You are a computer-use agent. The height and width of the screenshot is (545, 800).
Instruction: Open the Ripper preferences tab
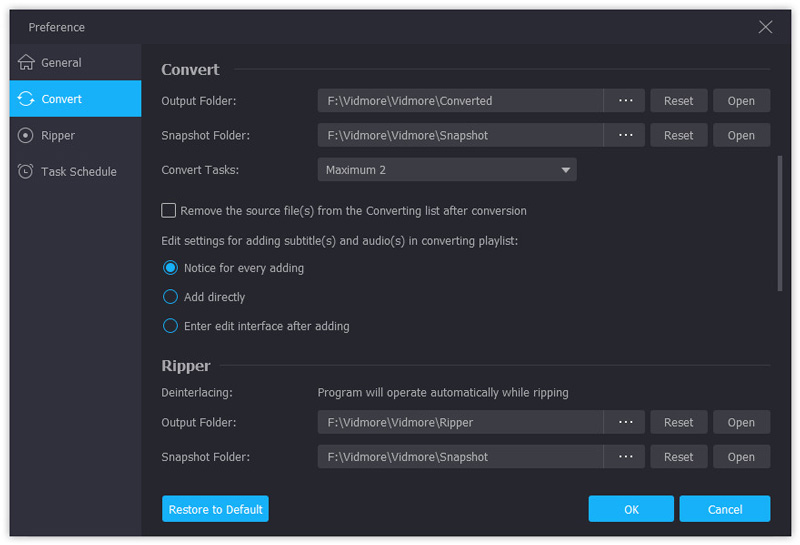(58, 135)
